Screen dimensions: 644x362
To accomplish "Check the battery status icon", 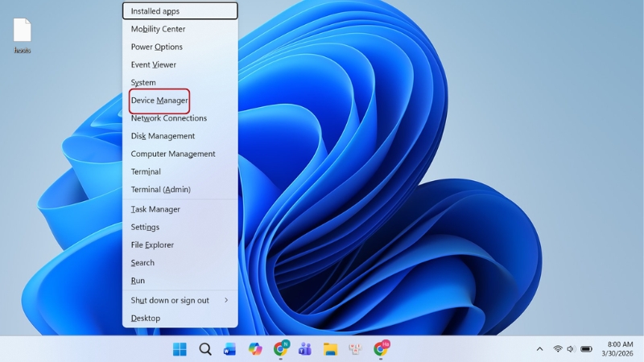I will [x=586, y=349].
